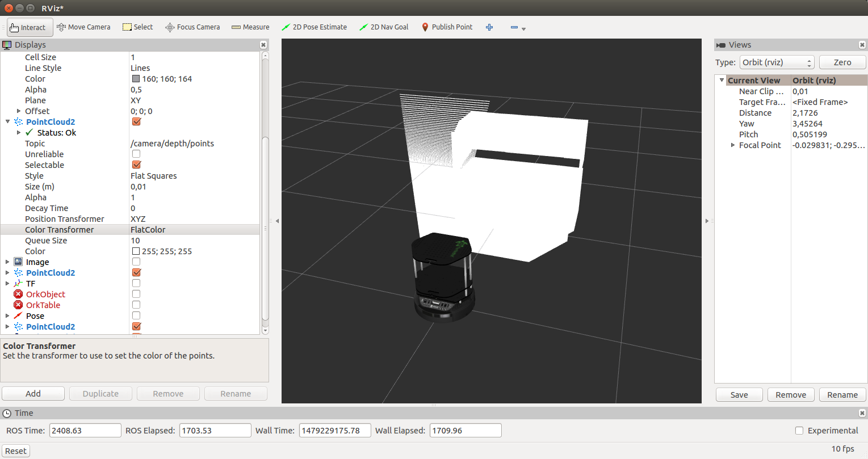This screenshot has height=459, width=868.
Task: Collapse the Current View tree
Action: point(722,81)
